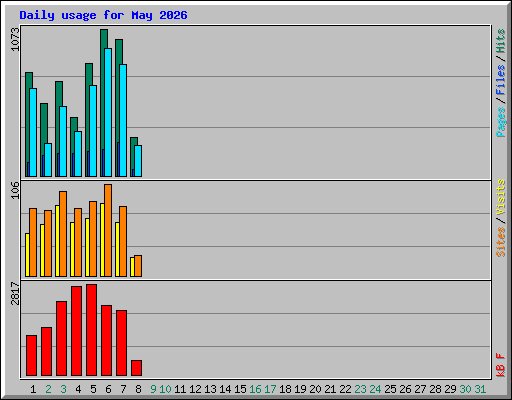
Task: Click day '18' on the x-axis
Action: pyautogui.click(x=285, y=389)
